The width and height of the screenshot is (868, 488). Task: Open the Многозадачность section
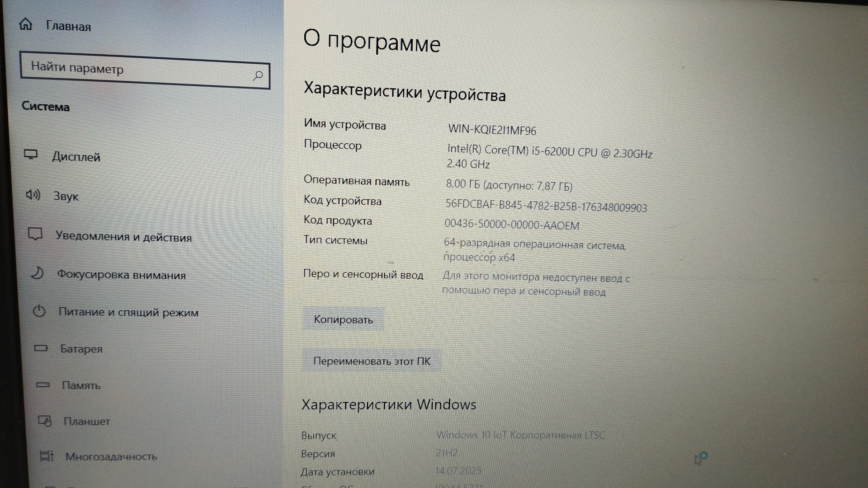click(x=111, y=456)
